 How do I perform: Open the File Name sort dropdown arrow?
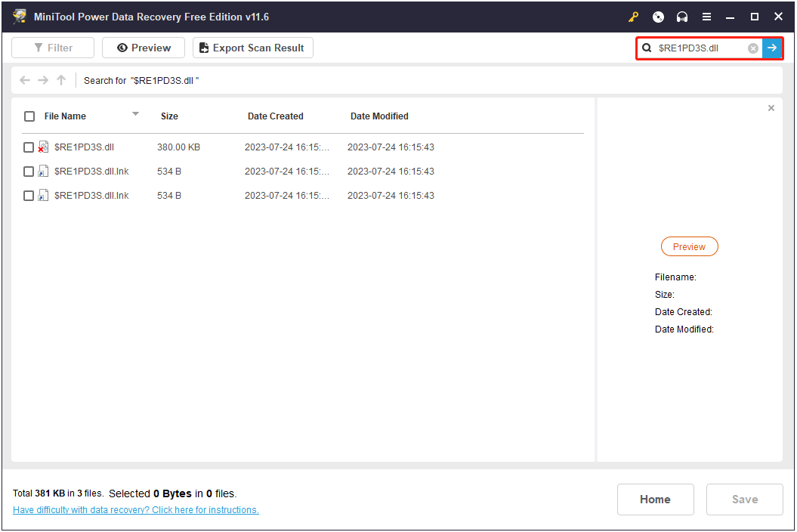(135, 114)
